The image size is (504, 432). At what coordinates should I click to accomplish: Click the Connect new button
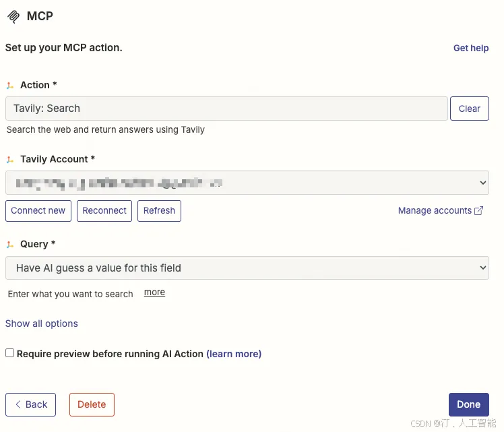coord(38,210)
